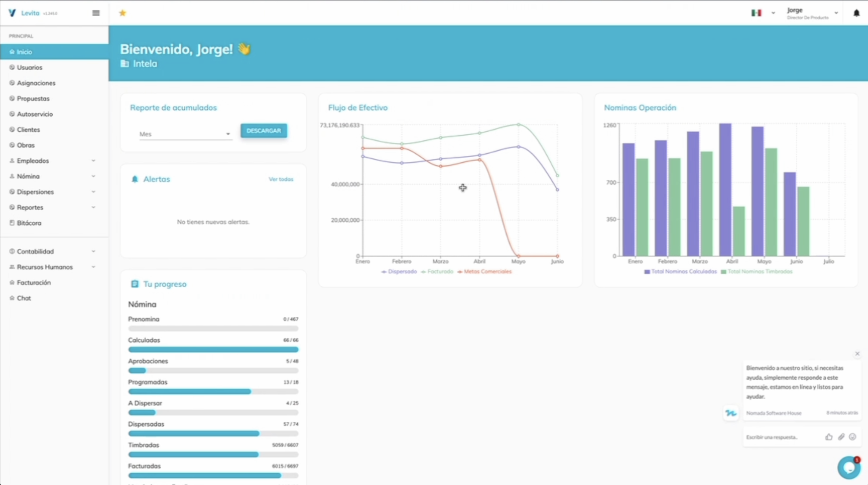Open the Mes dropdown in Reporte de acumulados
Viewport: 868px width, 485px height.
point(185,134)
